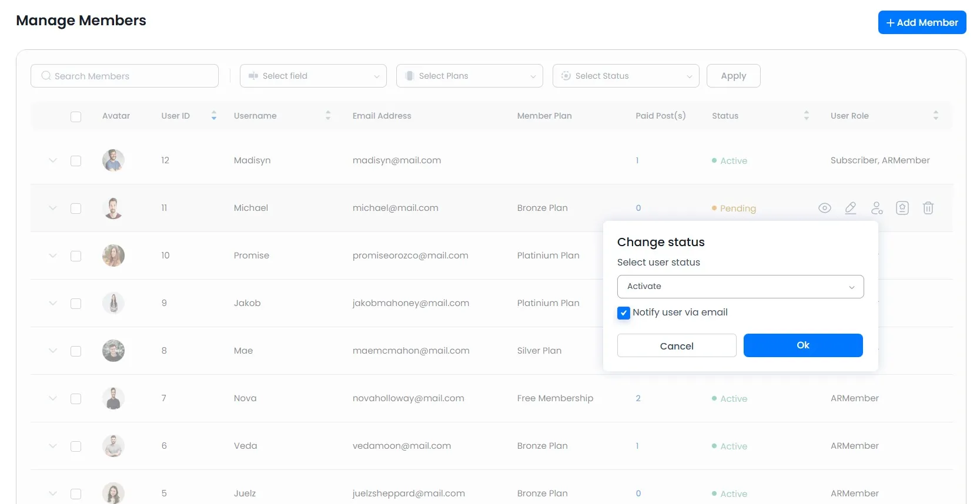Click the change status user icon for Michael
The height and width of the screenshot is (504, 980).
(877, 208)
